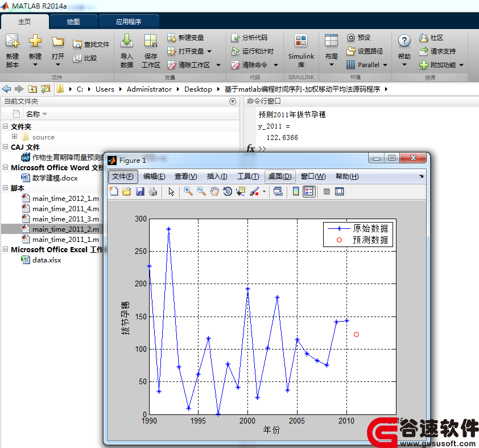
Task: Open 插入(I) menu in Figure 1
Action: [x=217, y=176]
